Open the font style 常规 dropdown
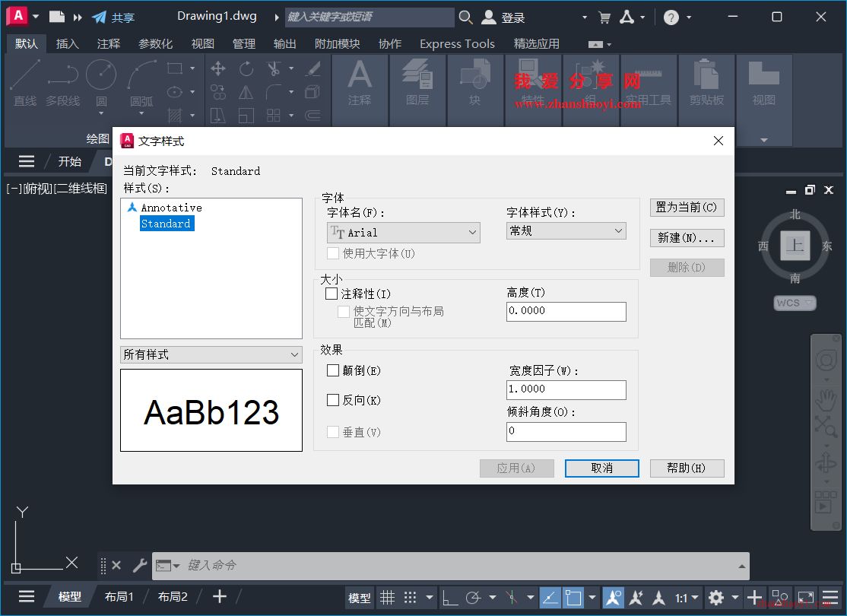The image size is (847, 616). coord(566,230)
